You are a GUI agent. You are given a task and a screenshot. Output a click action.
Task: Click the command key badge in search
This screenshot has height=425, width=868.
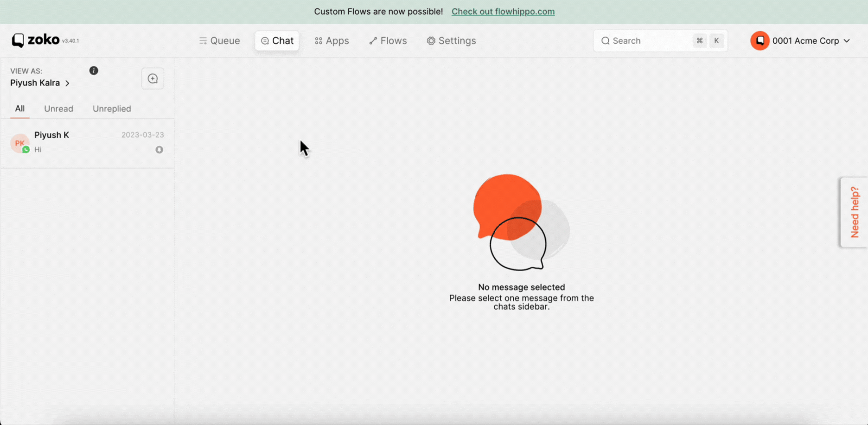(699, 41)
